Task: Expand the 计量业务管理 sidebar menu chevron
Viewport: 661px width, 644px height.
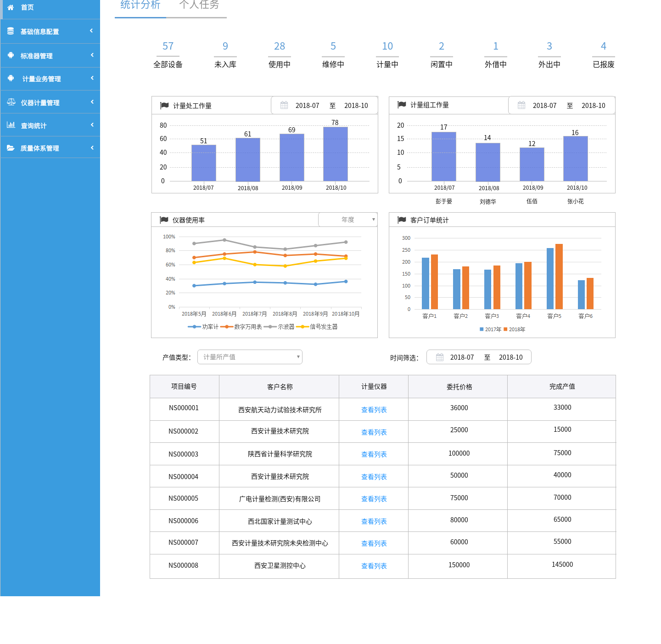Action: coord(92,78)
